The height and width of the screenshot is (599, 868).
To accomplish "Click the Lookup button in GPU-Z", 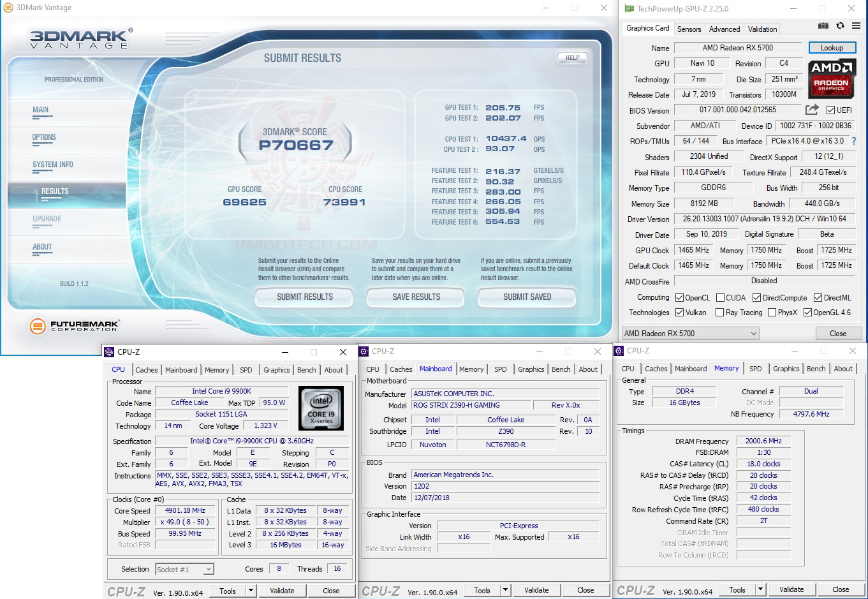I will tap(832, 48).
